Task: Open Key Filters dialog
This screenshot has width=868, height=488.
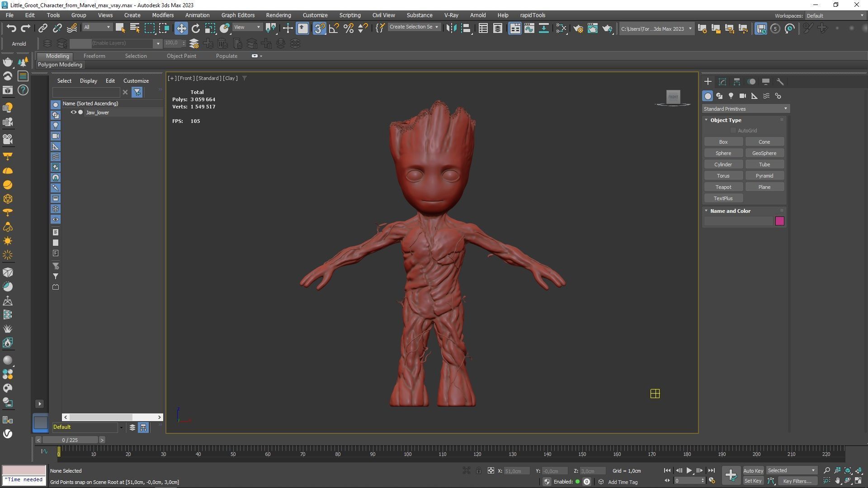Action: click(797, 481)
